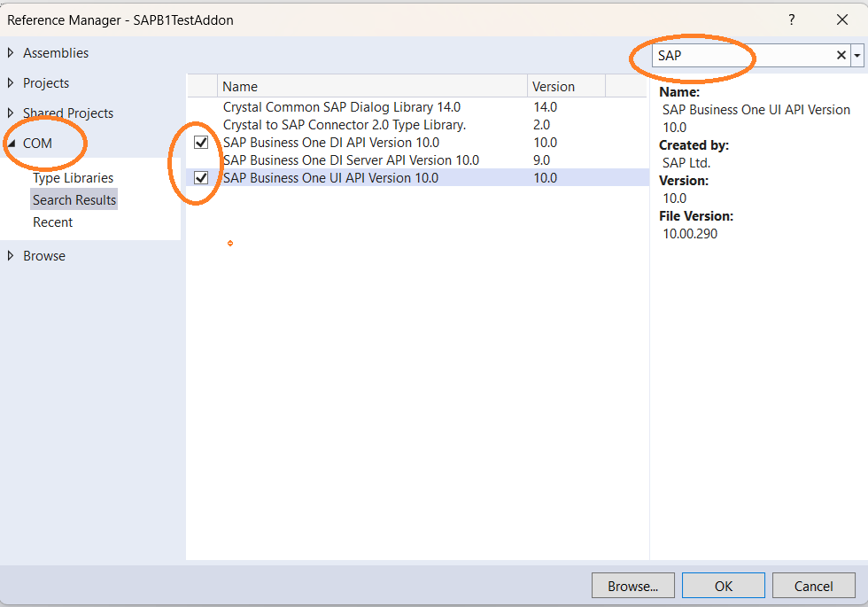Viewport: 868px width, 607px height.
Task: Open the Recent references list
Action: [52, 222]
